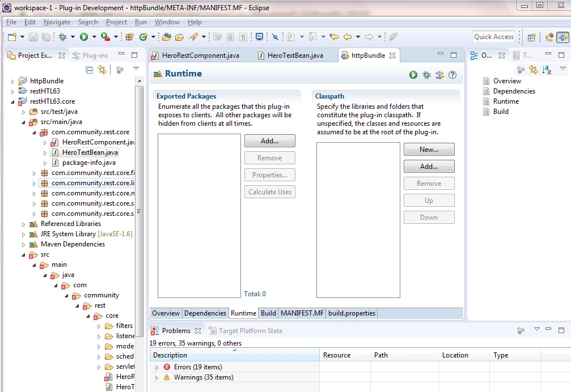Open the MANIFEST.MF bottom tab
Screen dimensions: 571x392
point(302,313)
